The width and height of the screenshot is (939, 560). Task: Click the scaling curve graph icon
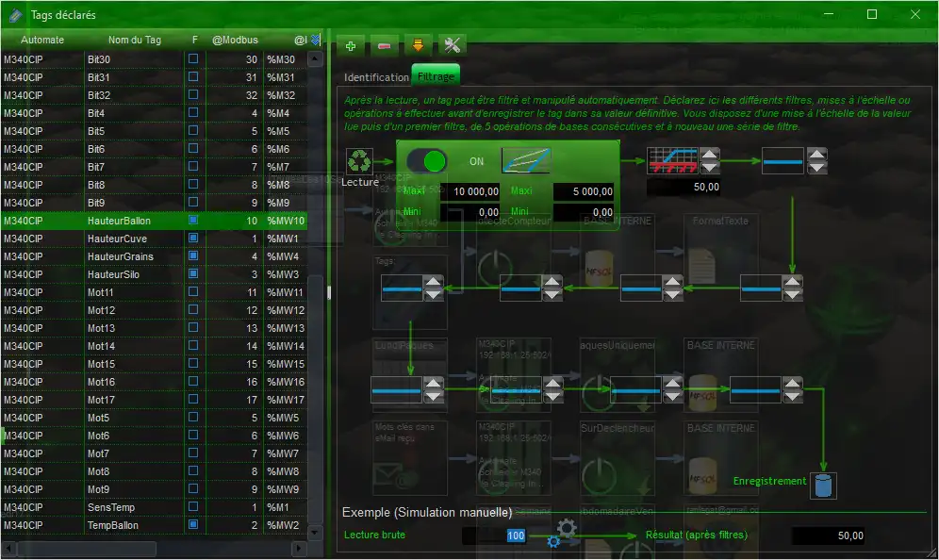click(526, 160)
